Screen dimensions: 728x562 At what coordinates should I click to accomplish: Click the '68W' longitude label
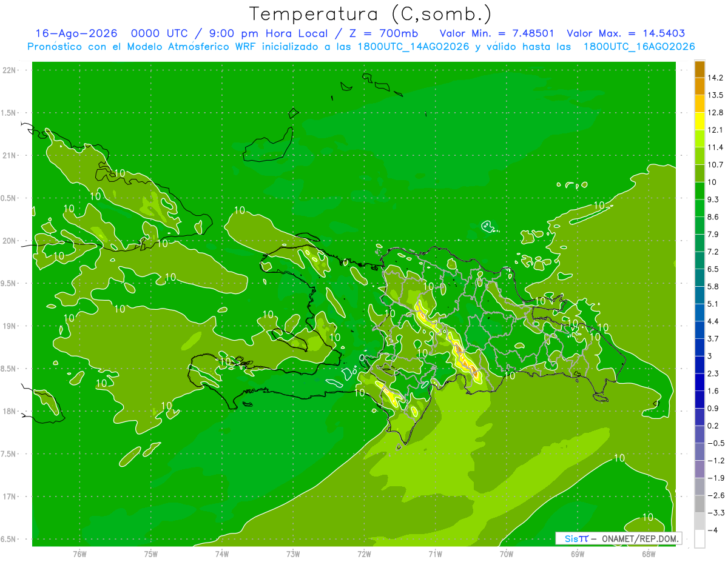(x=649, y=554)
